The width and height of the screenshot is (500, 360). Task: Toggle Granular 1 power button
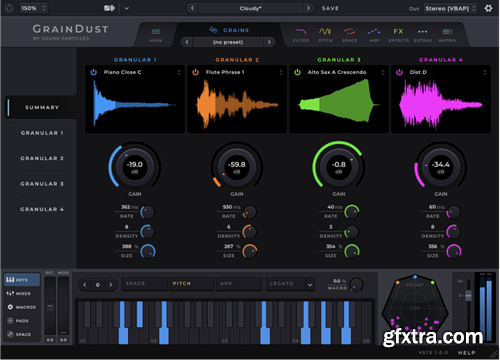click(94, 72)
